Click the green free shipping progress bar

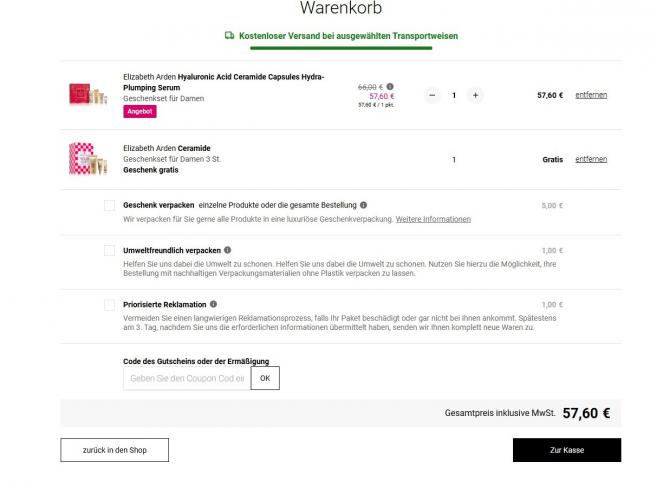coord(341,48)
